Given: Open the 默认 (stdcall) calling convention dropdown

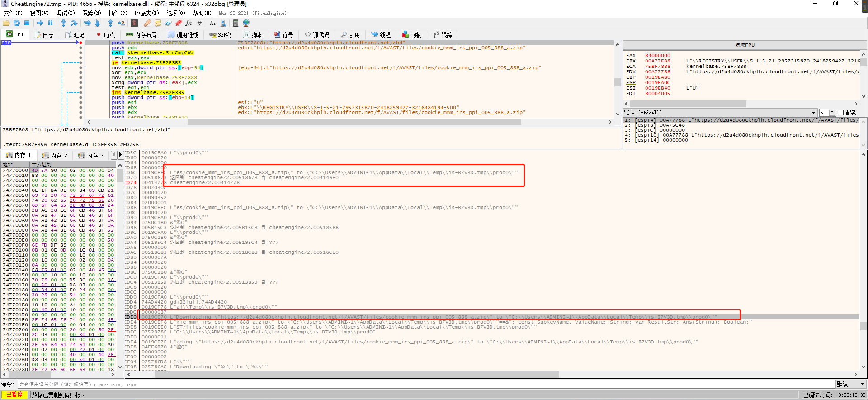Looking at the screenshot, I should (720, 113).
